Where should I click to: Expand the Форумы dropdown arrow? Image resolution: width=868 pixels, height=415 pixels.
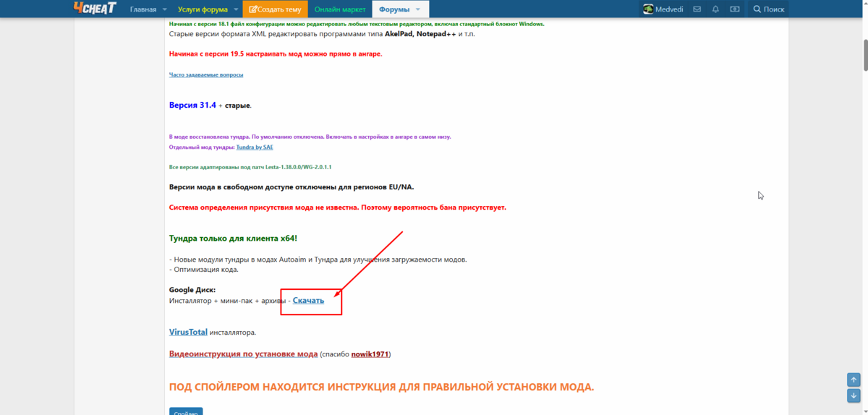click(x=418, y=9)
